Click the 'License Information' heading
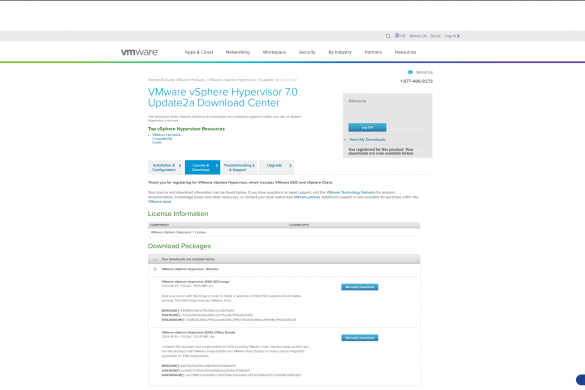The image size is (585, 390). (178, 214)
